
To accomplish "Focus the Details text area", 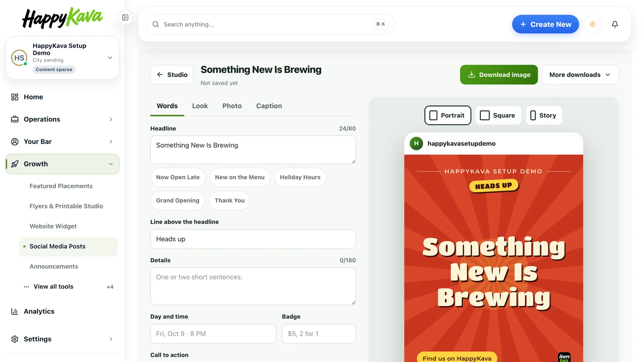I will coord(253,286).
